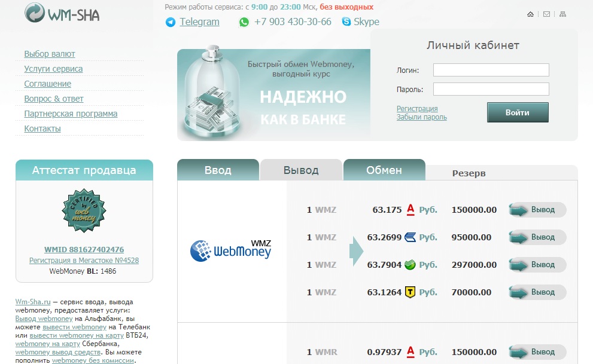Switch to the Обмен tab
The height and width of the screenshot is (364, 593).
tap(384, 170)
